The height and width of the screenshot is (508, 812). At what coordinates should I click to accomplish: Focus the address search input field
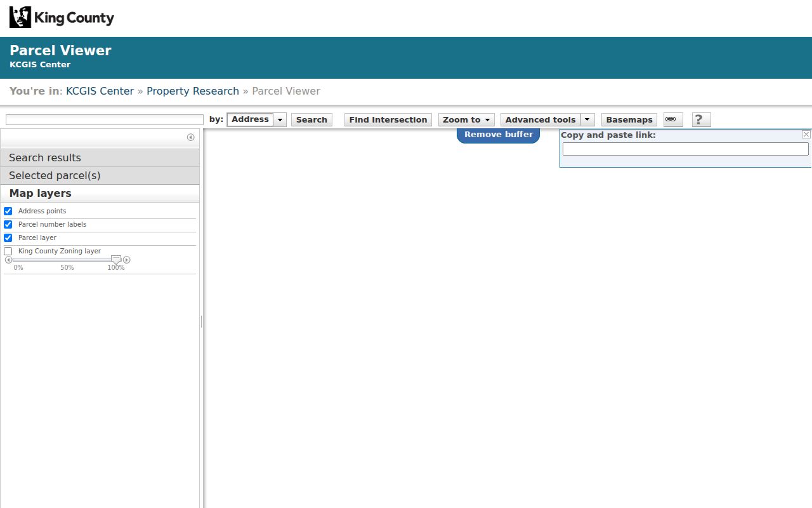105,119
